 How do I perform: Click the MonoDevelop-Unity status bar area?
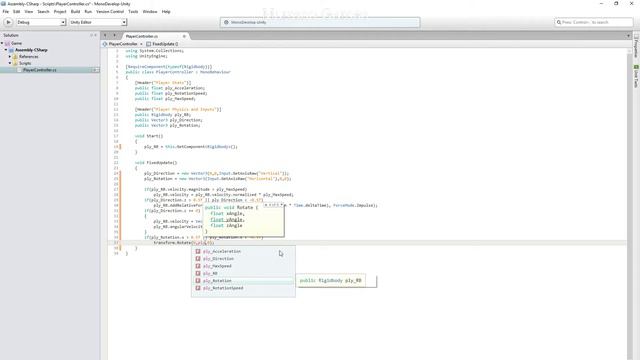pyautogui.click(x=320, y=22)
